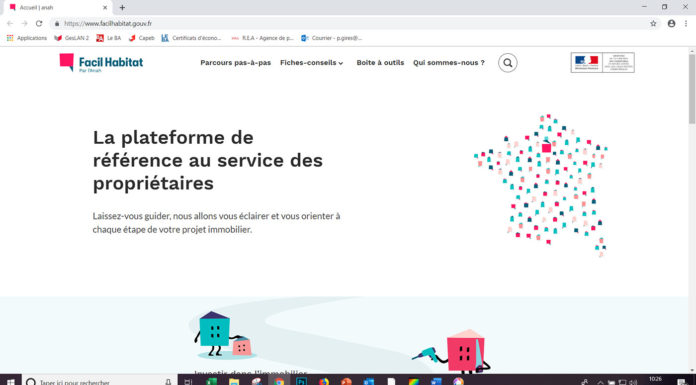Click the headline 'La plateforme de référence'
The image size is (696, 385).
[208, 160]
